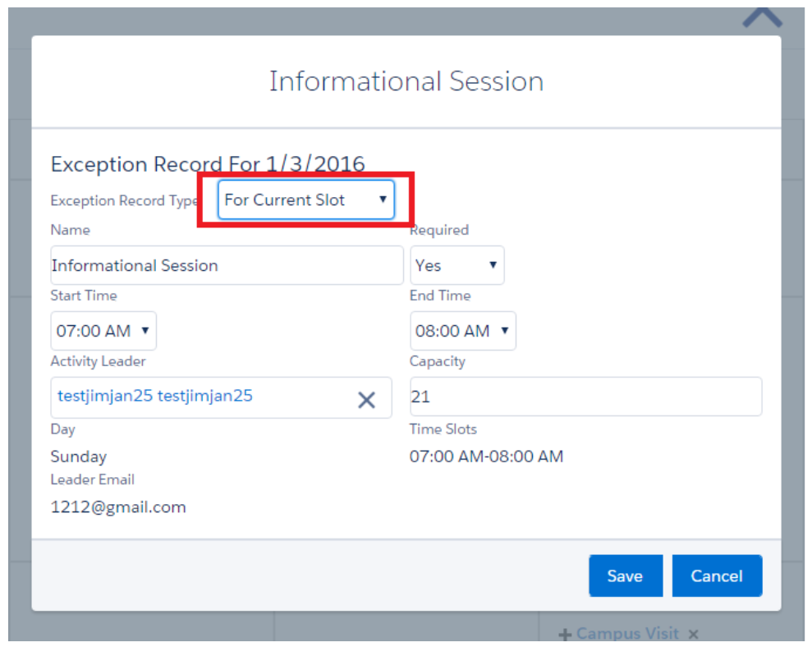
Task: Click the Exception Record For 1/3/2016 heading
Action: click(207, 164)
